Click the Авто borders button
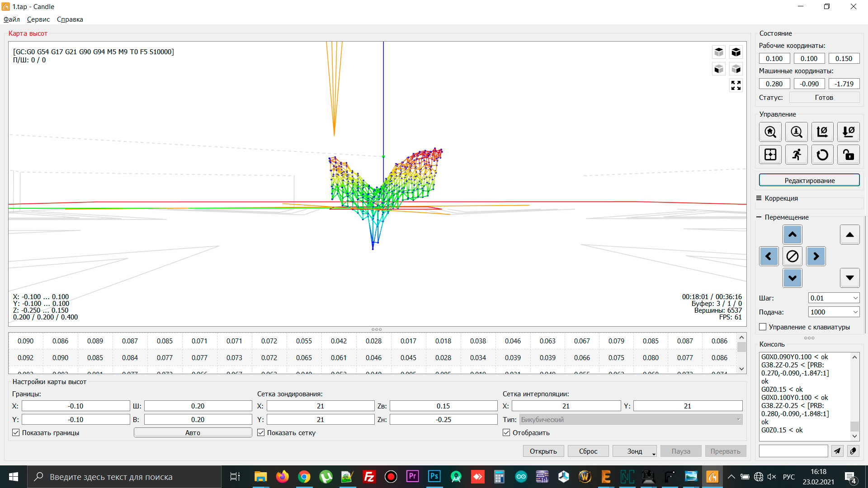This screenshot has height=488, width=868. point(193,433)
